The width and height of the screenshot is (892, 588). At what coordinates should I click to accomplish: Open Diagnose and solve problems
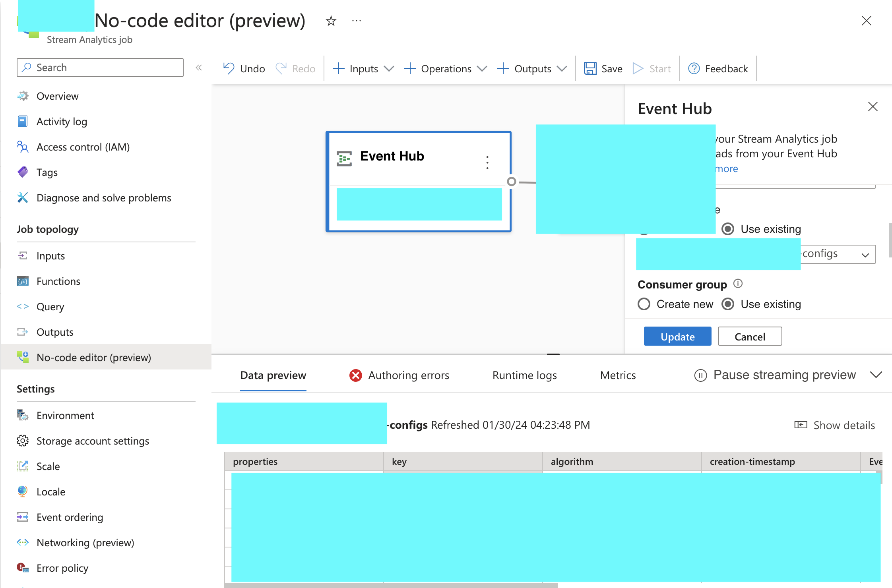point(104,197)
